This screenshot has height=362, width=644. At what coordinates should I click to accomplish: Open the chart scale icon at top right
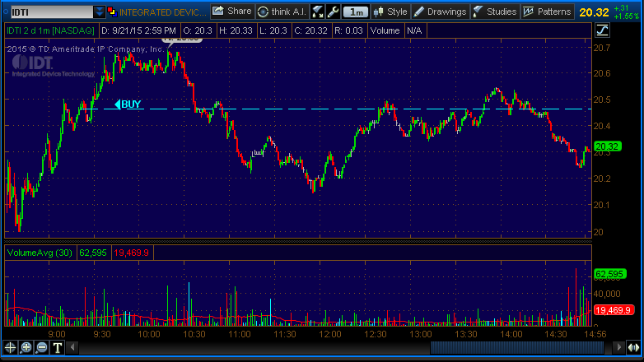tap(602, 30)
